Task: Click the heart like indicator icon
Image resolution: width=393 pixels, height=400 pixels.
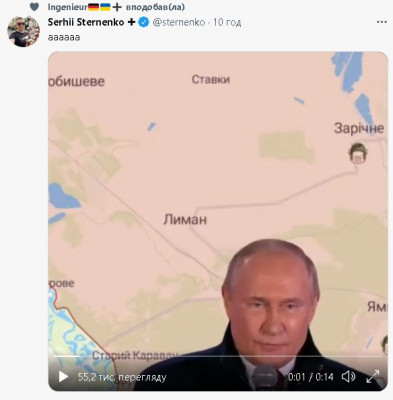Action: [34, 7]
